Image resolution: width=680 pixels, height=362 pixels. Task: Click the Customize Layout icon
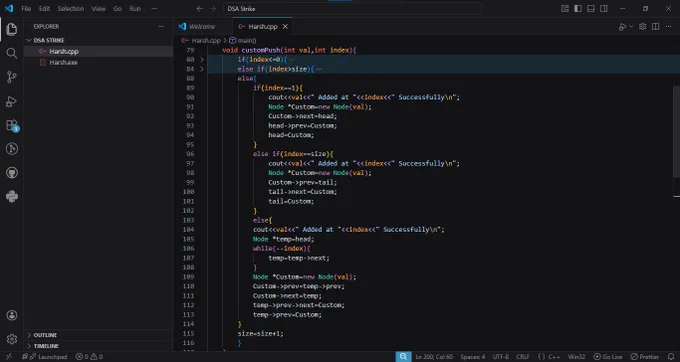click(565, 9)
